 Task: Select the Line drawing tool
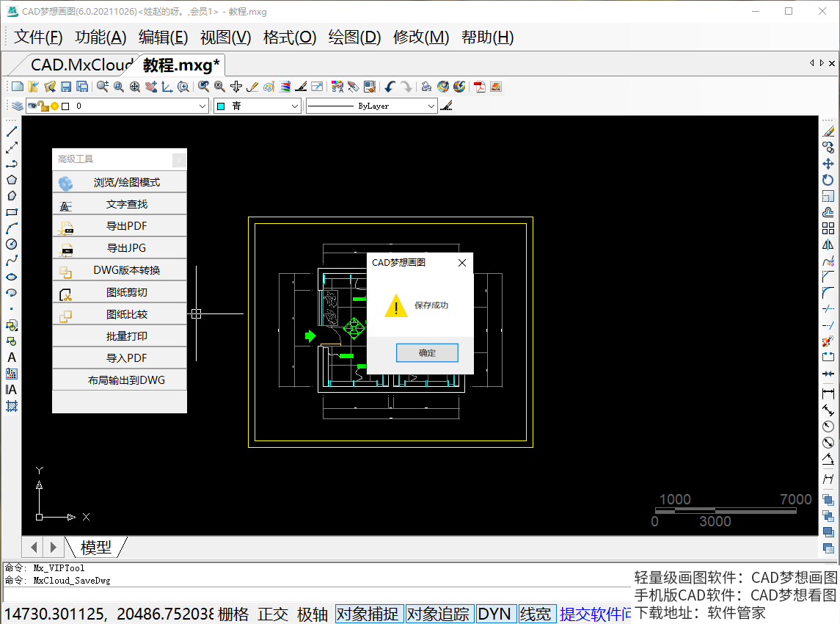tap(12, 131)
